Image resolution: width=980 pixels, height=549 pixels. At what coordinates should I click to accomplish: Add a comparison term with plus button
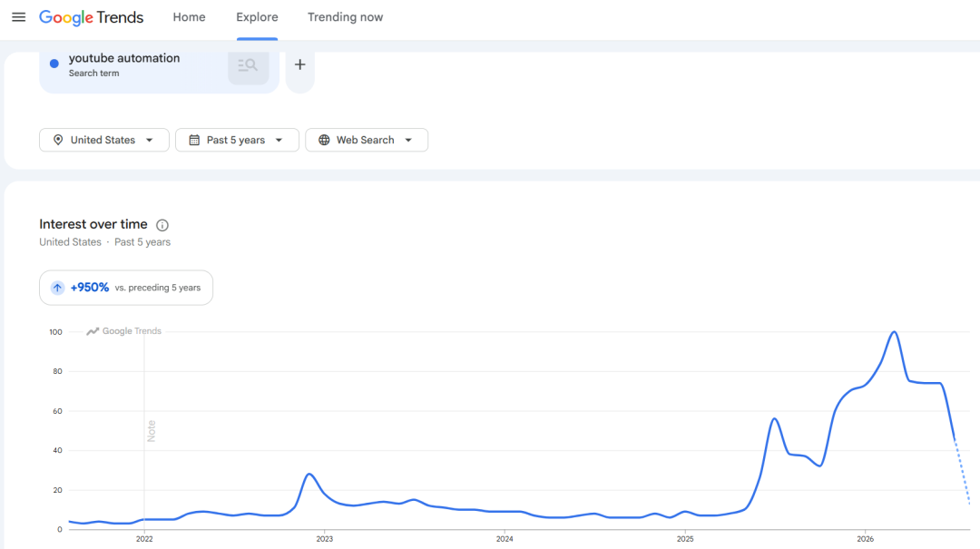tap(300, 64)
